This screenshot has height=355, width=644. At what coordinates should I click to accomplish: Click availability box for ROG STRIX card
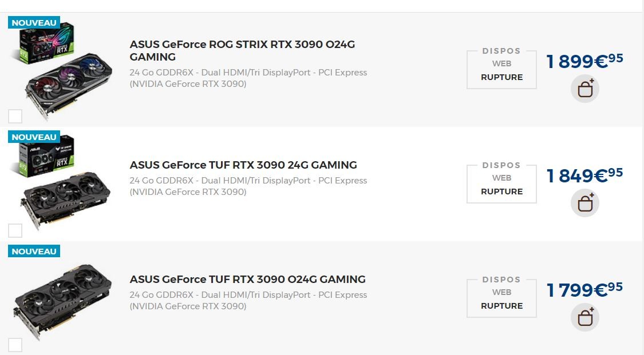(x=501, y=70)
